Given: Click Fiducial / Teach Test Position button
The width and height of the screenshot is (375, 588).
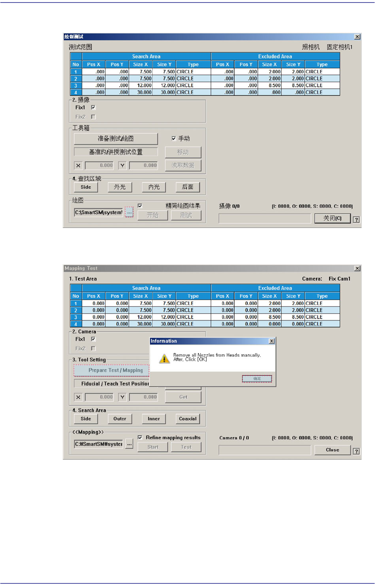Looking at the screenshot, I should coord(112,384).
